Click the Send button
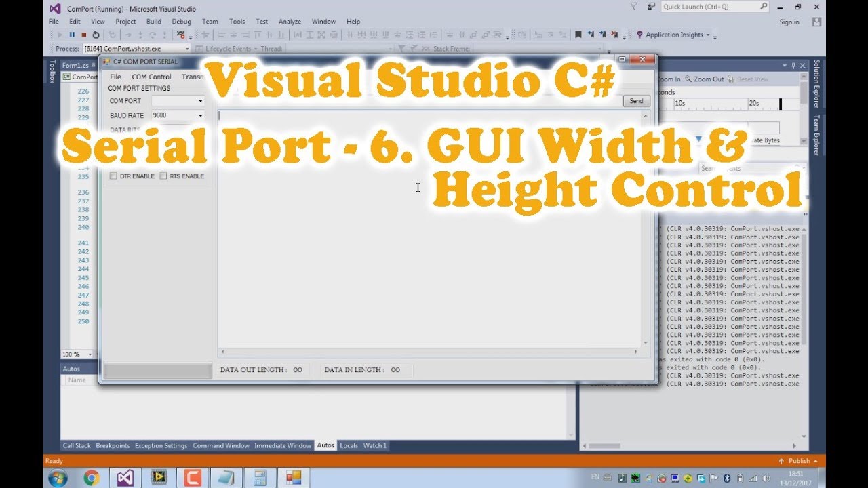This screenshot has height=488, width=868. 636,101
